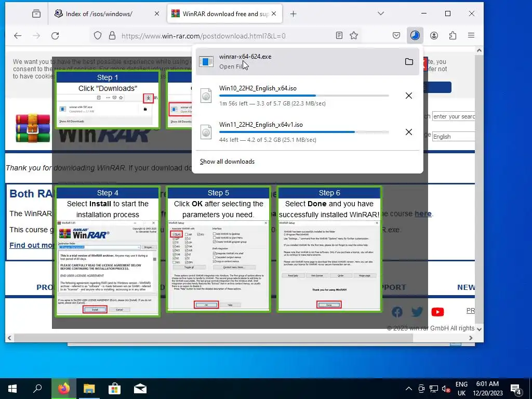Click the NEWS navigation link

(x=466, y=287)
